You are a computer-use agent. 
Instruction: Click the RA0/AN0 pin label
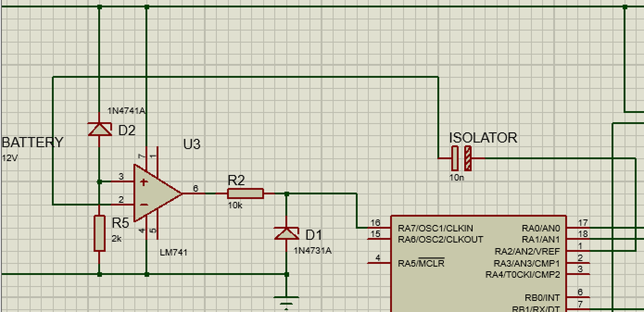pyautogui.click(x=541, y=228)
